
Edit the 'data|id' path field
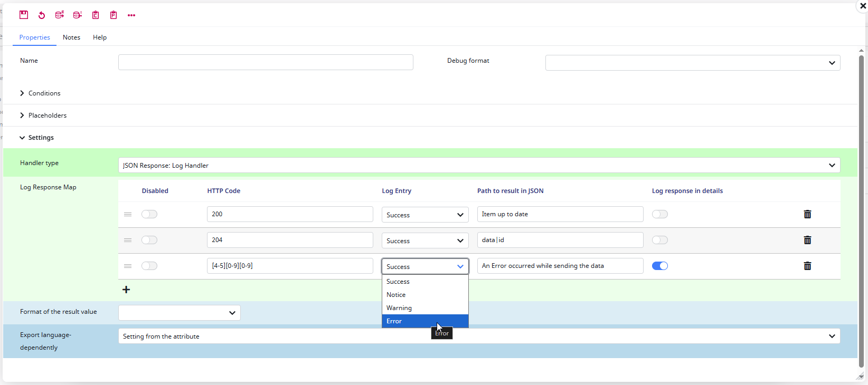click(x=560, y=240)
